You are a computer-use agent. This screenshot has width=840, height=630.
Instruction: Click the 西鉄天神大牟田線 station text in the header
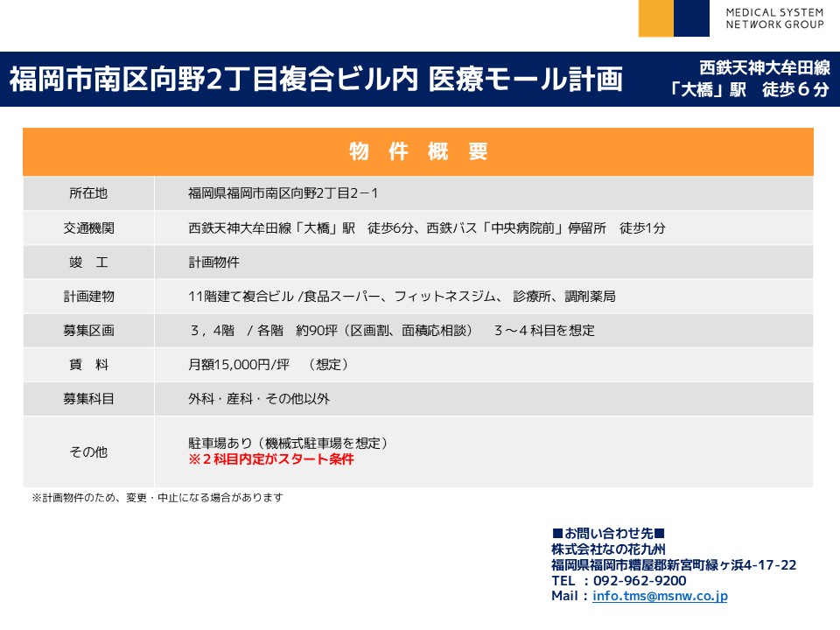click(x=763, y=67)
